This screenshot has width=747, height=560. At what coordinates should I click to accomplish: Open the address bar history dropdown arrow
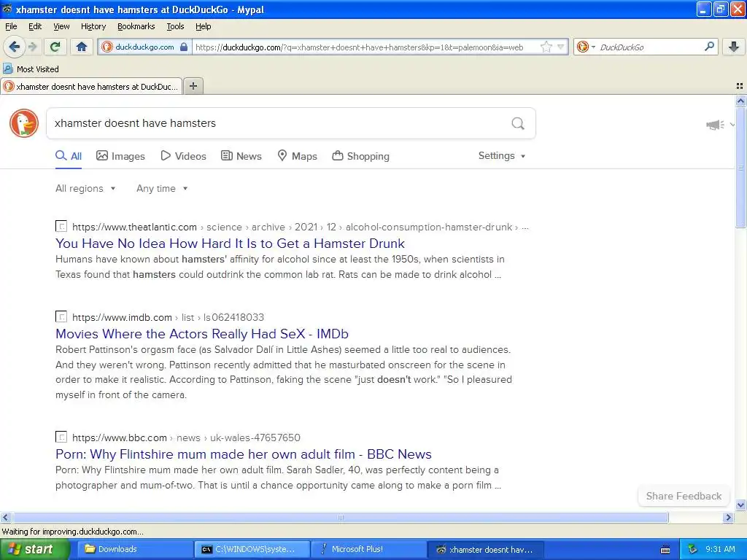click(x=561, y=47)
